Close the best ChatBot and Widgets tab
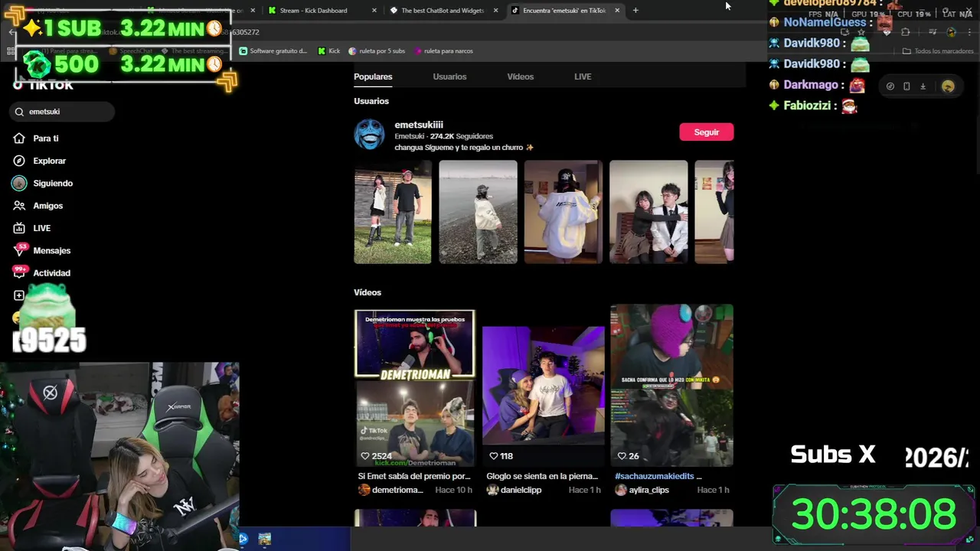The width and height of the screenshot is (980, 551). [496, 11]
